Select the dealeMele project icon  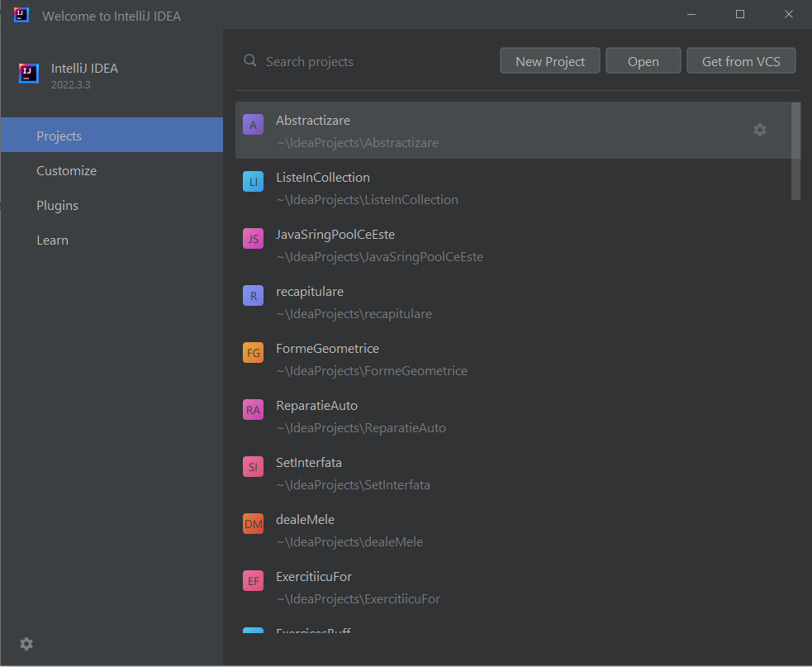coord(253,523)
